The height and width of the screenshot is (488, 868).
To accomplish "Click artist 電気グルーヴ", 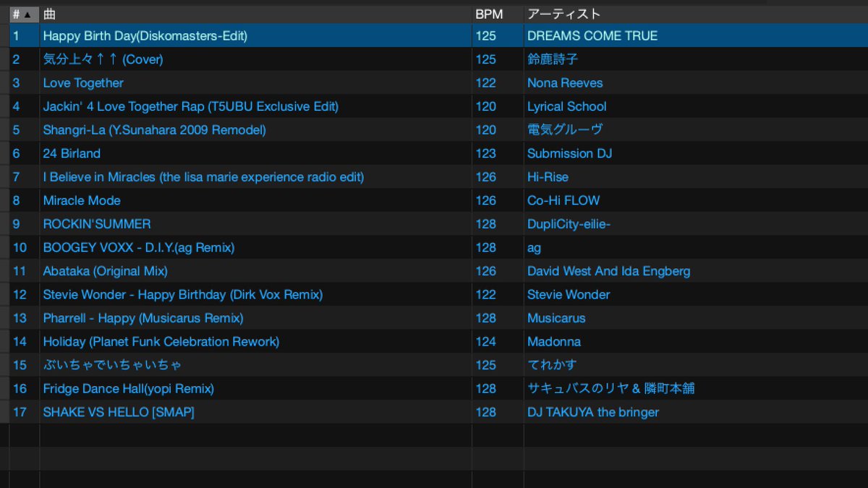I will pyautogui.click(x=565, y=130).
